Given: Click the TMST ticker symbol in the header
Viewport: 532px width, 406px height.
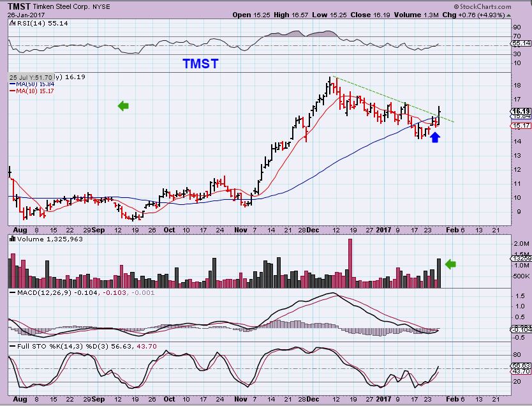Looking at the screenshot, I should point(19,6).
